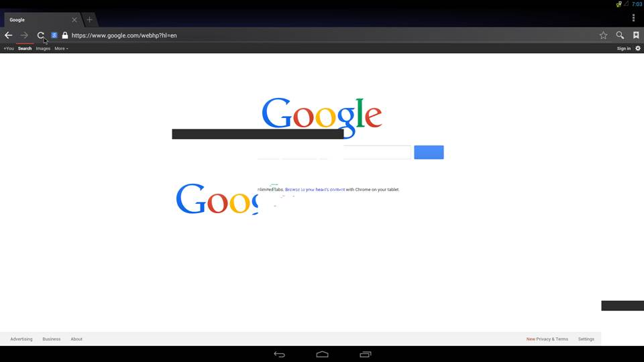Expand the More dropdown
644x362 pixels.
point(61,48)
